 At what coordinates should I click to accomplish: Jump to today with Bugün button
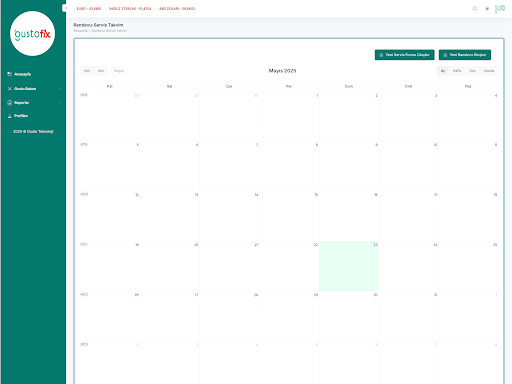[119, 71]
